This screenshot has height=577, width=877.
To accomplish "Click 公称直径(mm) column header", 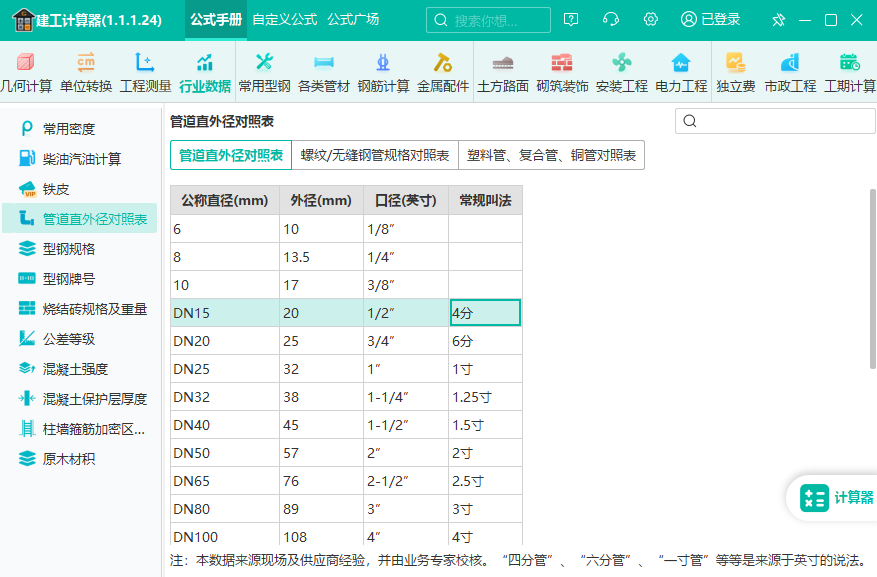I will pyautogui.click(x=225, y=200).
